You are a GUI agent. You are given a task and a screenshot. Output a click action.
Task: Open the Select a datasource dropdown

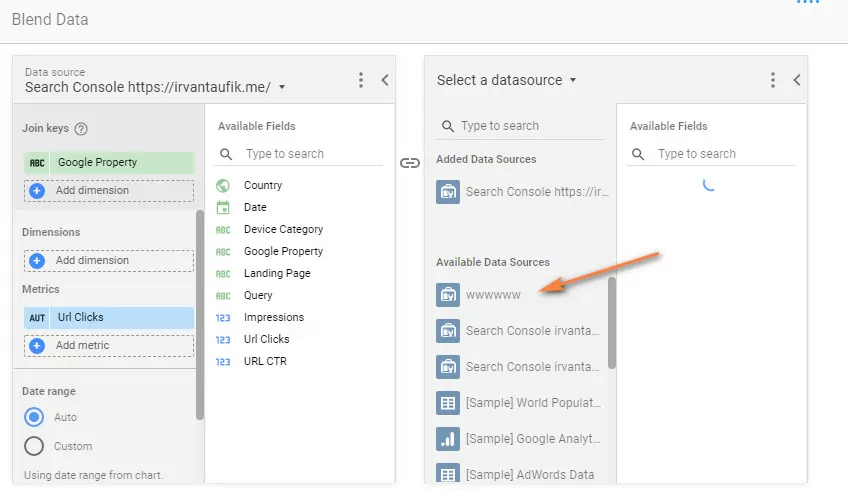pos(507,80)
